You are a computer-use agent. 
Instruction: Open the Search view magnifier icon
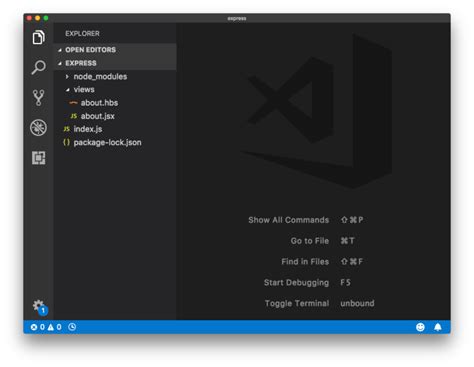39,67
